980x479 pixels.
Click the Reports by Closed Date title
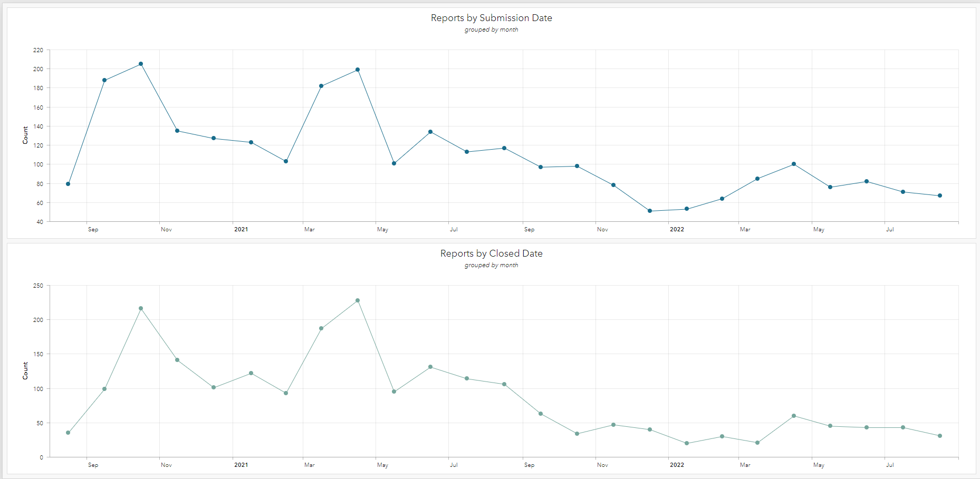491,253
